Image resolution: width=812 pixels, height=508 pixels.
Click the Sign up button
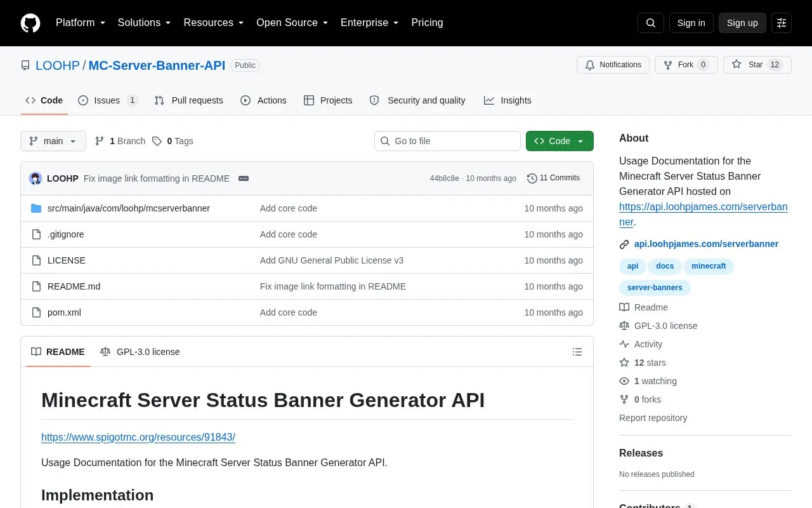[742, 23]
